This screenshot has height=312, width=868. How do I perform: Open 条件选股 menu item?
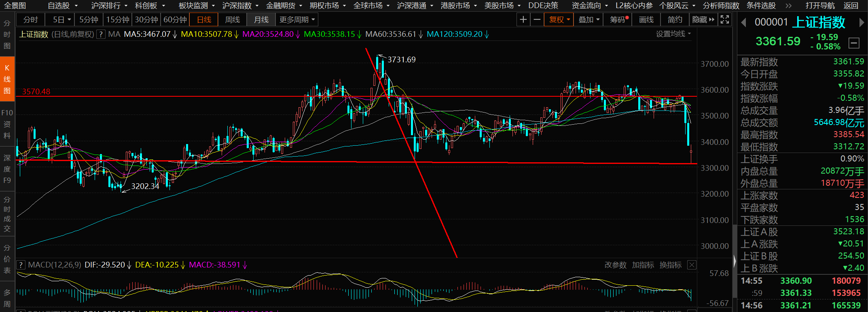[x=761, y=6]
